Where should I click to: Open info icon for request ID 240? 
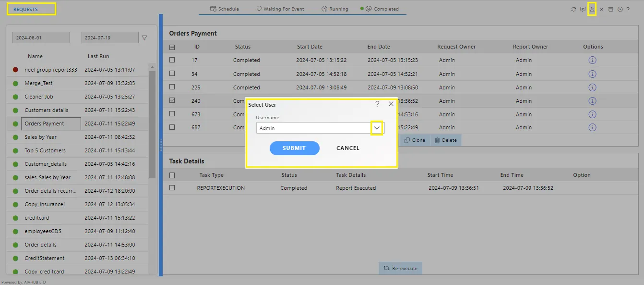tap(592, 101)
